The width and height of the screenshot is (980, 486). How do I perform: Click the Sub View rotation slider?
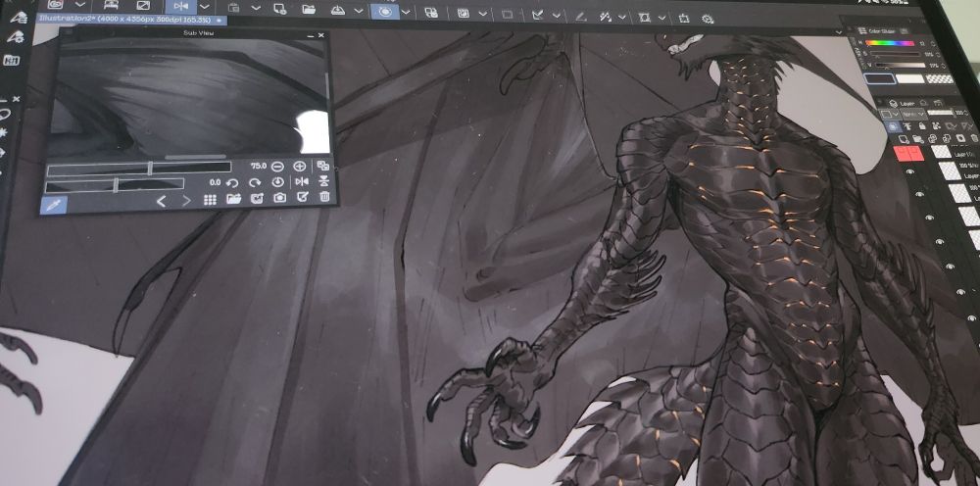pyautogui.click(x=115, y=184)
